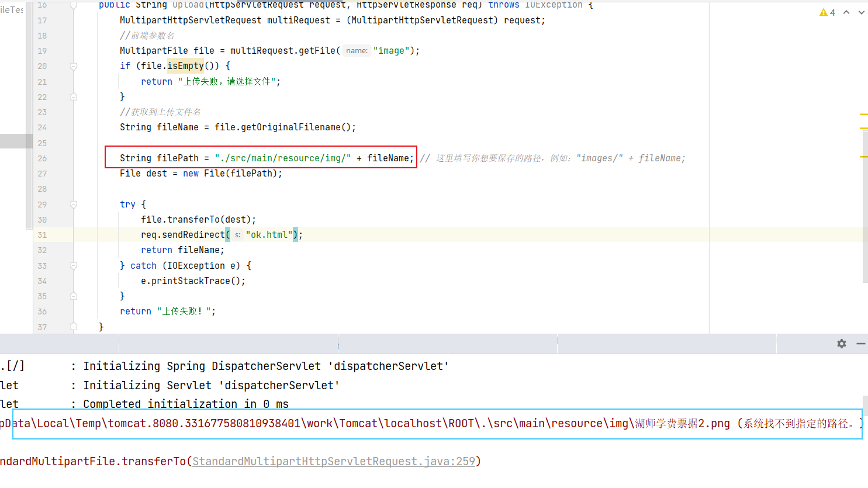The image size is (868, 488).
Task: Click 'new File(filePath)' on line 27
Action: 230,173
